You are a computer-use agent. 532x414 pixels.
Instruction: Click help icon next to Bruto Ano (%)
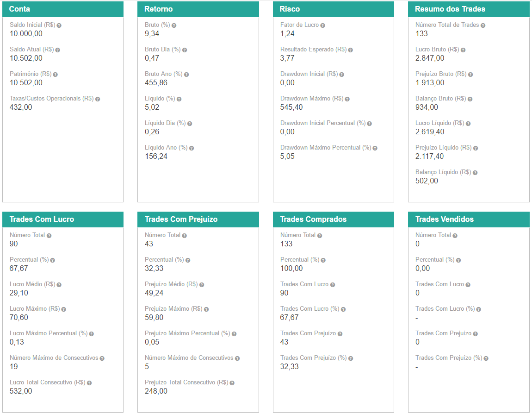pos(186,75)
